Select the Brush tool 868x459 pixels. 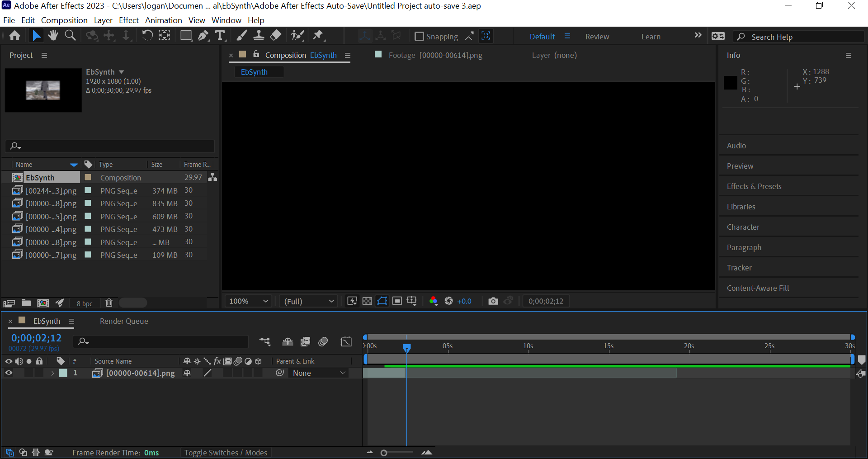(x=242, y=36)
